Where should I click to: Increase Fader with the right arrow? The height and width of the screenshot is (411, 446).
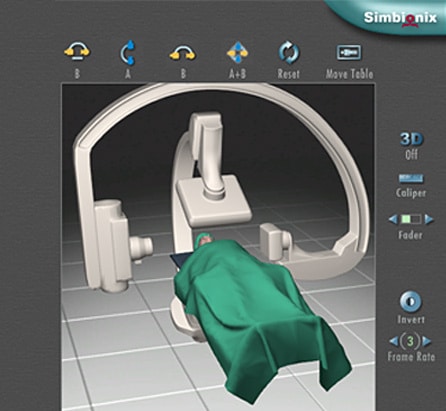429,219
